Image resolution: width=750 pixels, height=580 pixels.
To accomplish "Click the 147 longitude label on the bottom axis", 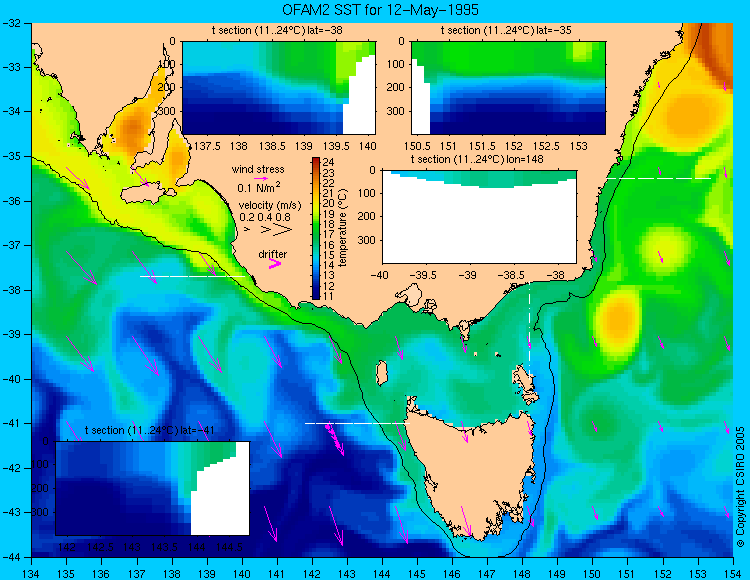I will 487,574.
